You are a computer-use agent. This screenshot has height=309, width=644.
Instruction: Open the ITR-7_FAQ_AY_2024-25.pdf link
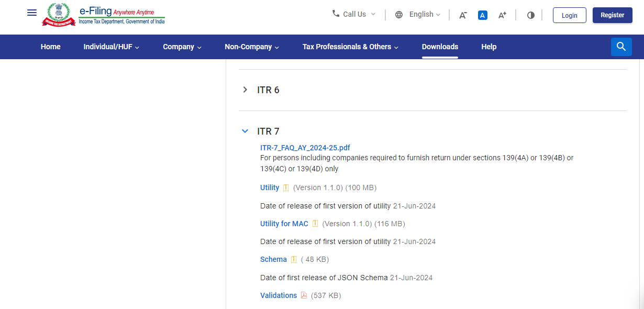(305, 148)
